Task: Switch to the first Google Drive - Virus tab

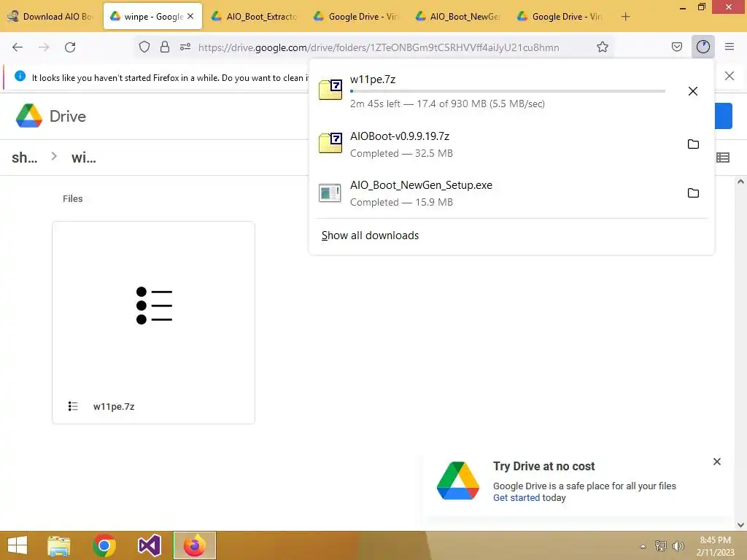Action: pos(356,17)
